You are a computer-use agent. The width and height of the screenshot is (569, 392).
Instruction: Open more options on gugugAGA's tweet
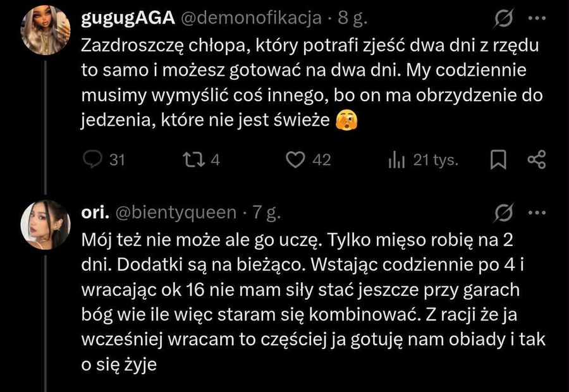coord(536,19)
